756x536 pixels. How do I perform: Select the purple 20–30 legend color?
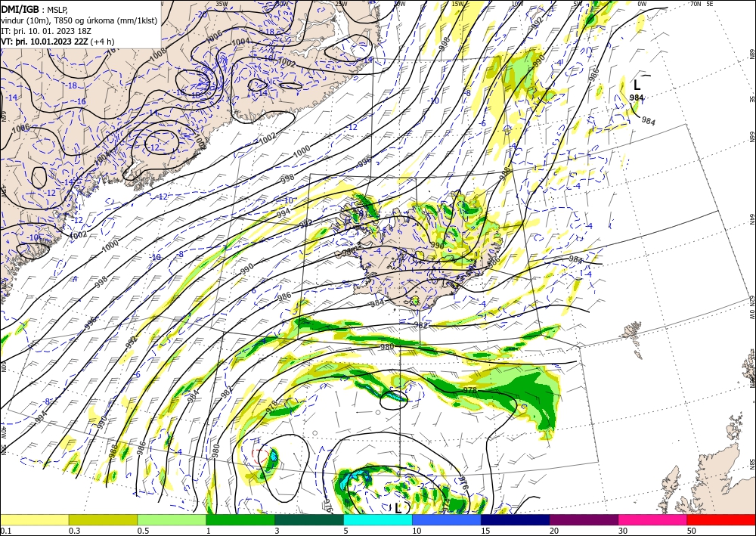pyautogui.click(x=584, y=519)
